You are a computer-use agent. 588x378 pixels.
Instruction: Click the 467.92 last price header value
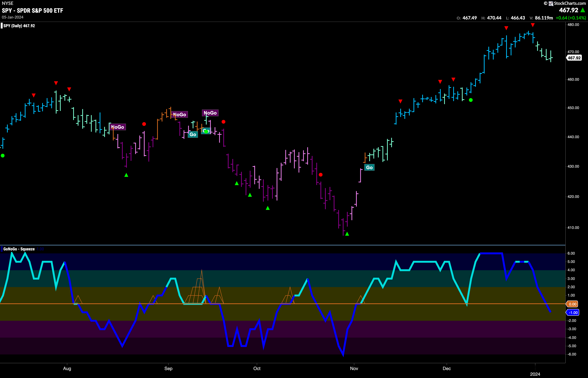pyautogui.click(x=569, y=10)
